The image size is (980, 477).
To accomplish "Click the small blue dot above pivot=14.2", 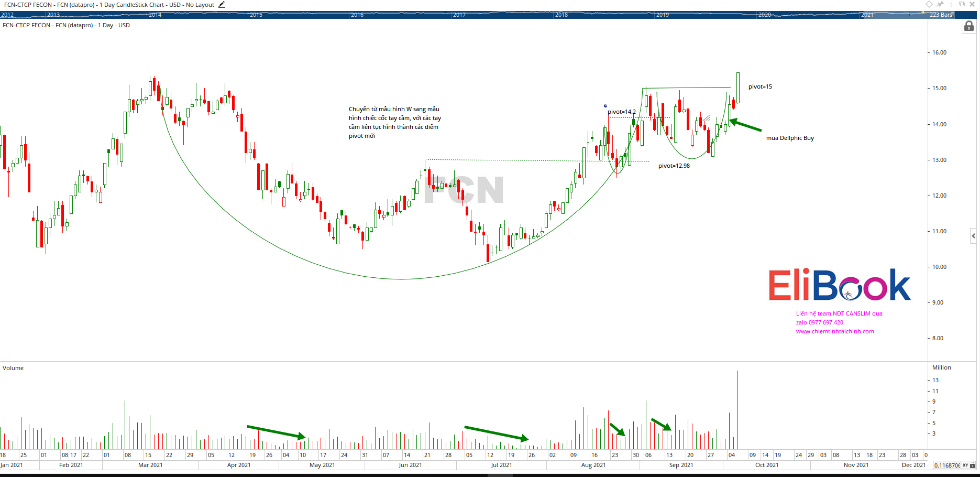I will (x=605, y=106).
